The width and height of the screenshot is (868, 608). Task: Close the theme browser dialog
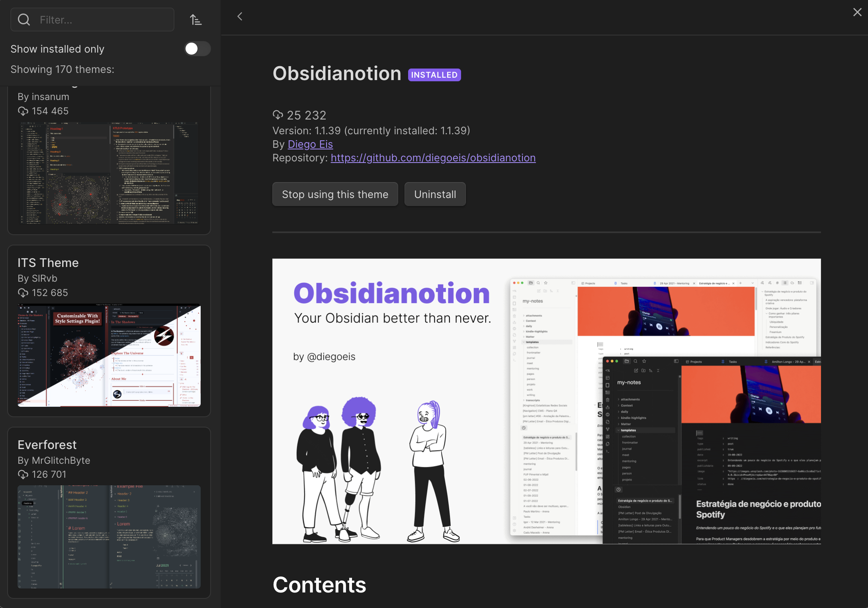(857, 12)
